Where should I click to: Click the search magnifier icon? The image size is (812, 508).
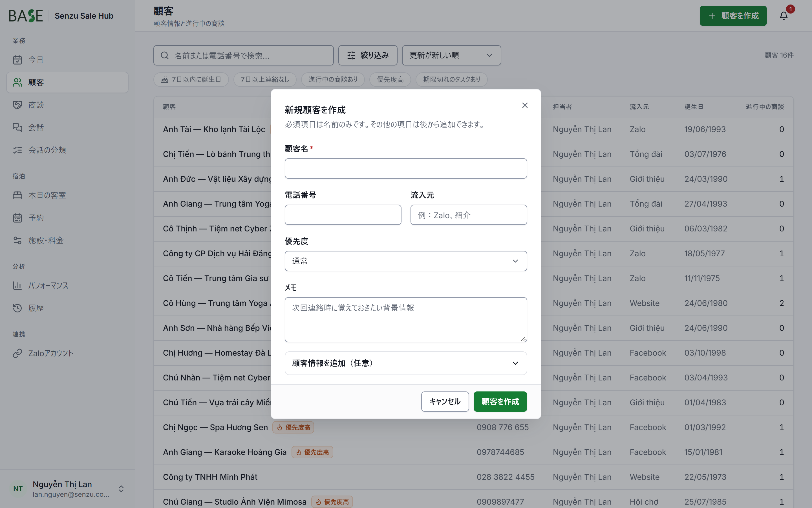coord(164,55)
